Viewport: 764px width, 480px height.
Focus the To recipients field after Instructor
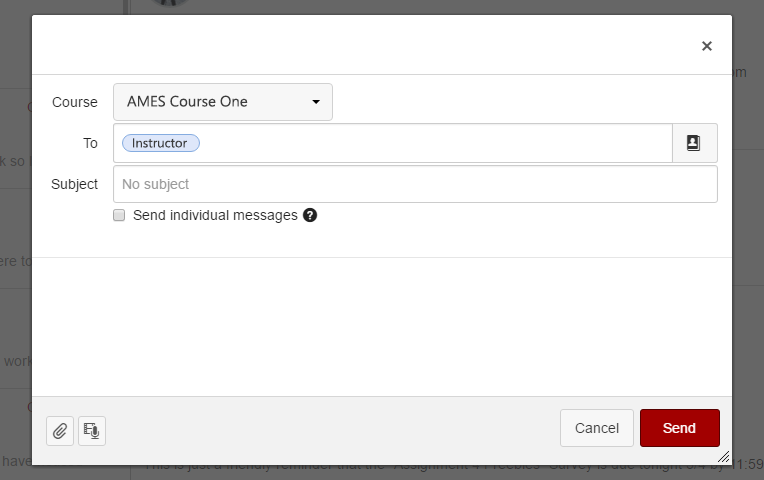click(434, 143)
